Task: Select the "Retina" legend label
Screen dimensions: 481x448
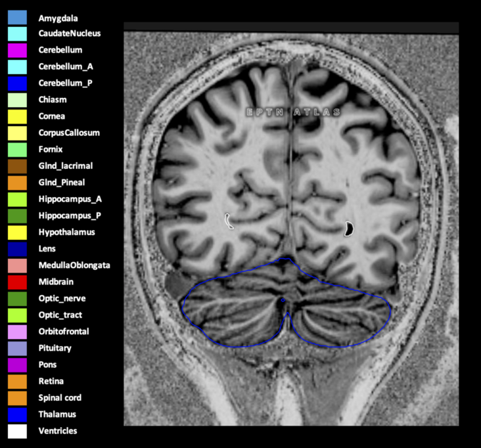Action: pyautogui.click(x=51, y=381)
